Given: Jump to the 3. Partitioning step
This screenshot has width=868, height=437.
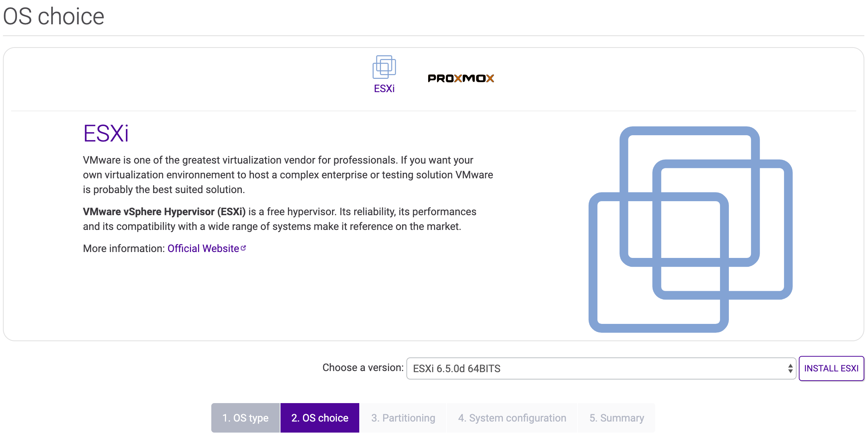Looking at the screenshot, I should tap(403, 418).
